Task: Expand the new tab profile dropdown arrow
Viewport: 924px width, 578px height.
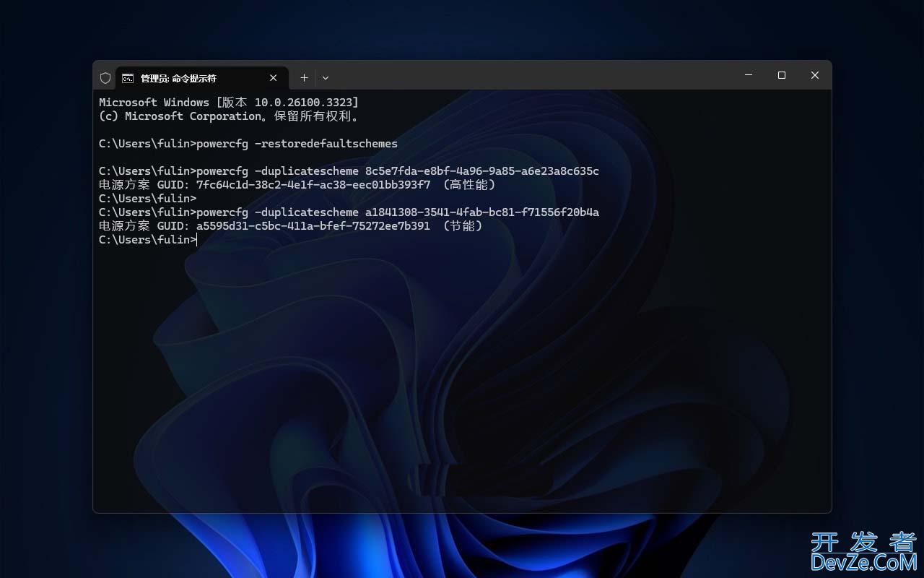Action: [326, 78]
